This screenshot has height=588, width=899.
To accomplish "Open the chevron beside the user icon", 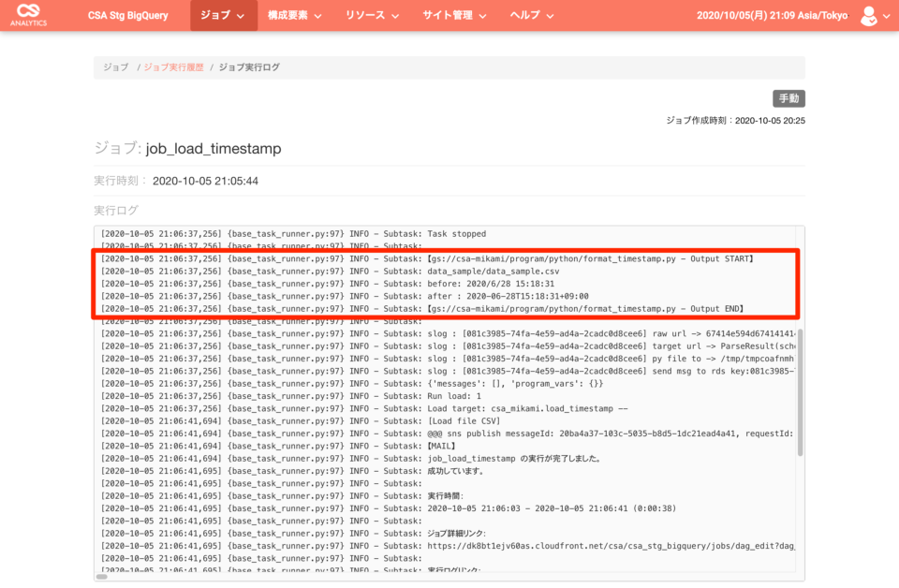I will 888,15.
